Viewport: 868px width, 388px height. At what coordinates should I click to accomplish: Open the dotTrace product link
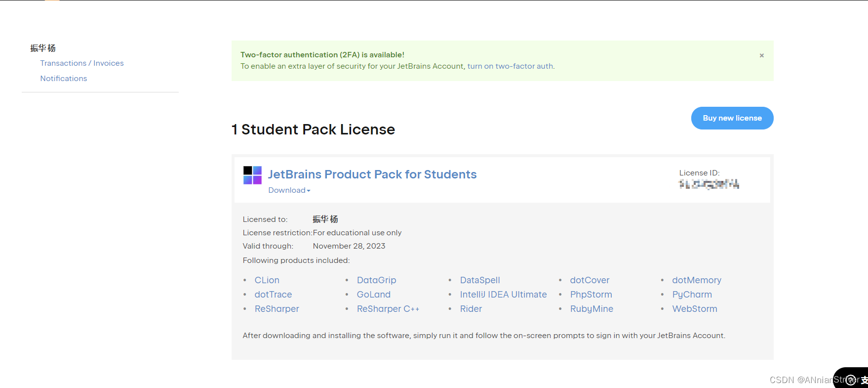point(274,295)
